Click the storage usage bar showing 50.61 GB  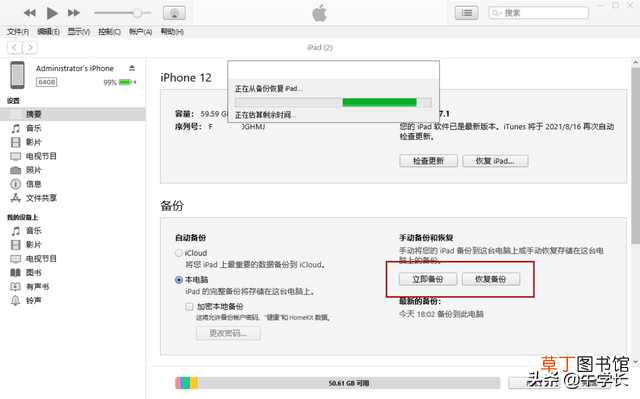click(338, 383)
